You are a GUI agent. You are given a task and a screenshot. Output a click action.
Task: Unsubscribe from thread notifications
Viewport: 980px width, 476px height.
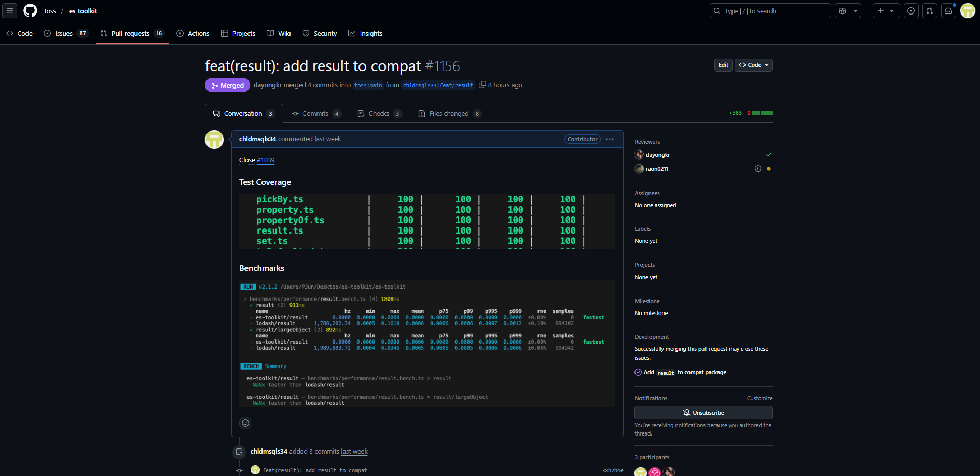703,413
